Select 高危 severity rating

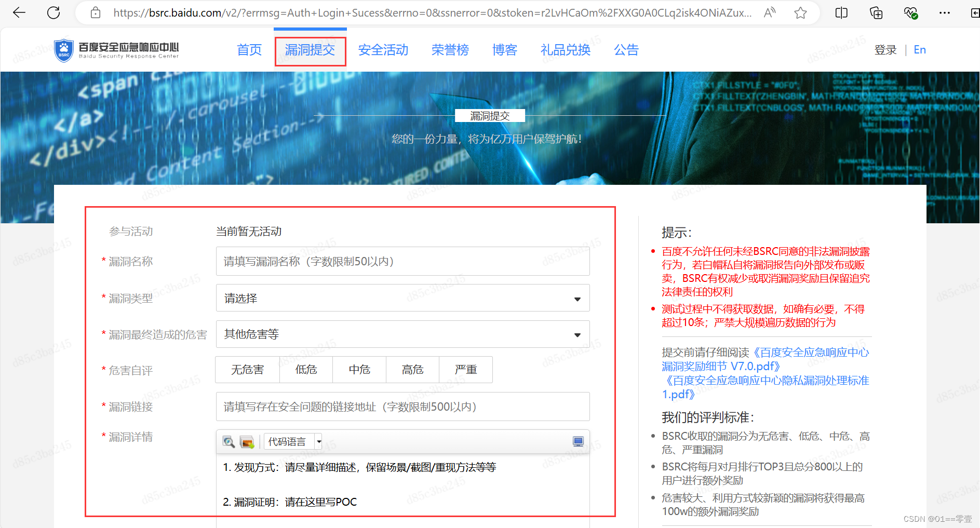tap(413, 370)
